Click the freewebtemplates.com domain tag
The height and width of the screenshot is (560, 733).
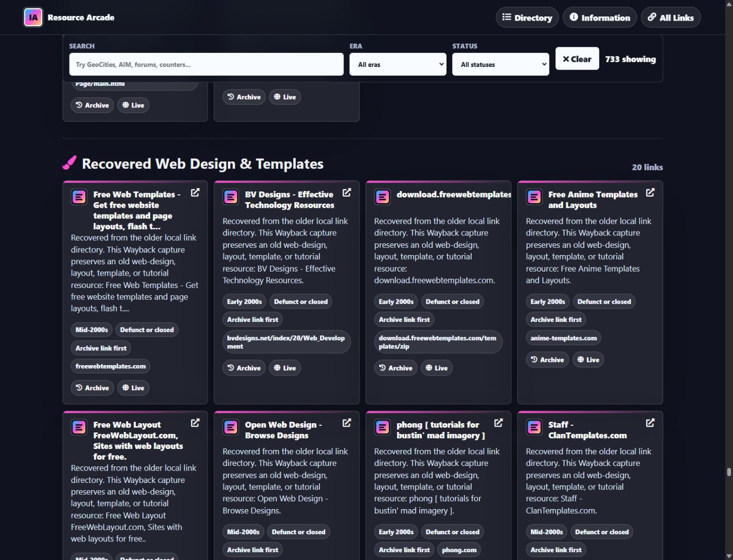[x=111, y=366]
